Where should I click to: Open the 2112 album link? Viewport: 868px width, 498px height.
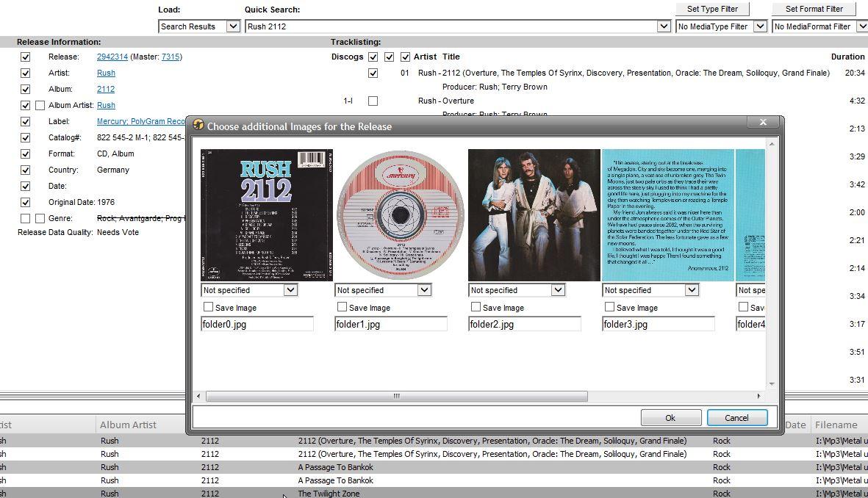(x=106, y=89)
